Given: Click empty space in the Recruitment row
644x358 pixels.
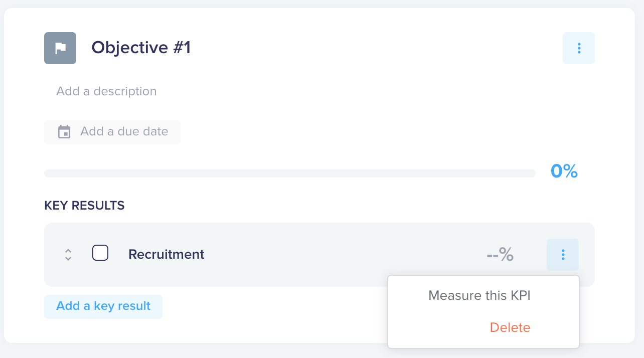Looking at the screenshot, I should click(x=341, y=255).
